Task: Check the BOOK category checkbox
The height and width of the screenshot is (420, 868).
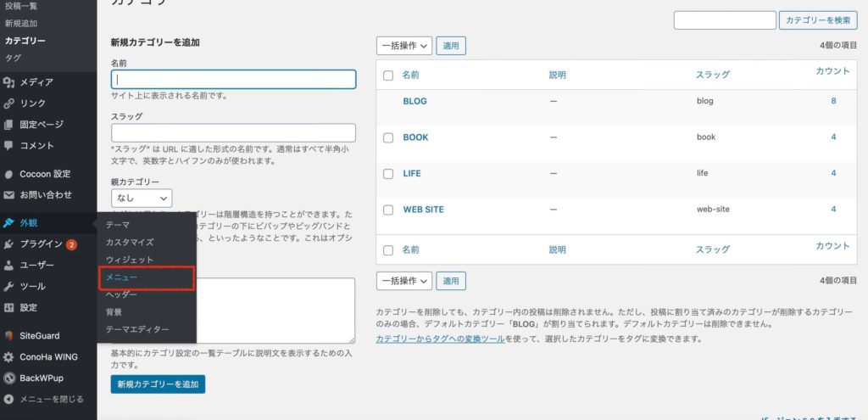Action: tap(388, 137)
